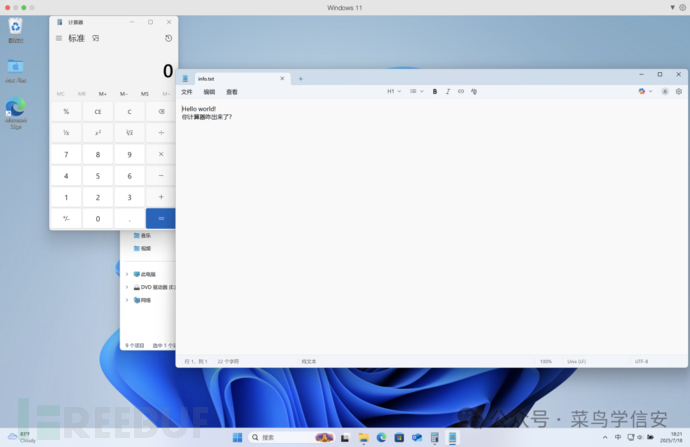The width and height of the screenshot is (690, 447).
Task: Click the taskbar search box
Action: pos(291,437)
